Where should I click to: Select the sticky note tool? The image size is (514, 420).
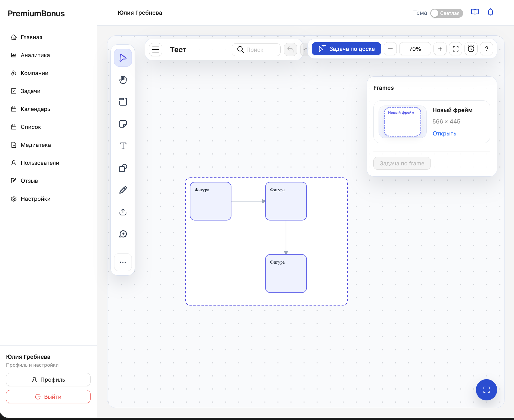click(123, 124)
